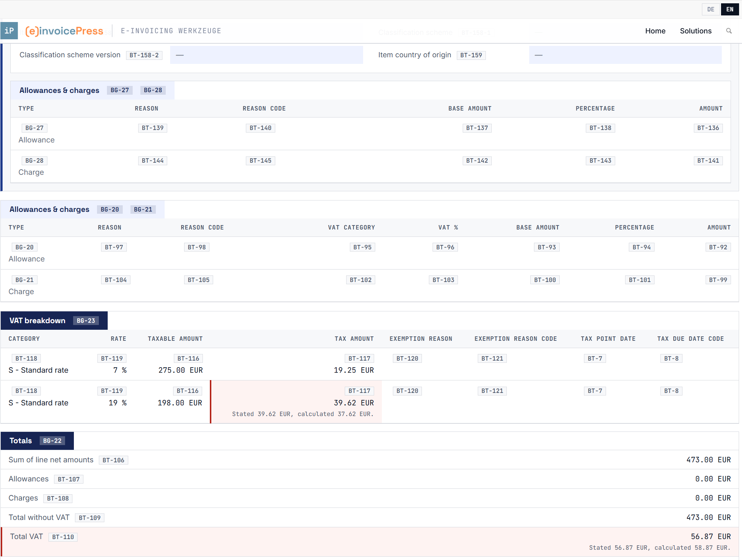The height and width of the screenshot is (560, 742).
Task: Click the BT-138 percentage tag
Action: pyautogui.click(x=601, y=128)
